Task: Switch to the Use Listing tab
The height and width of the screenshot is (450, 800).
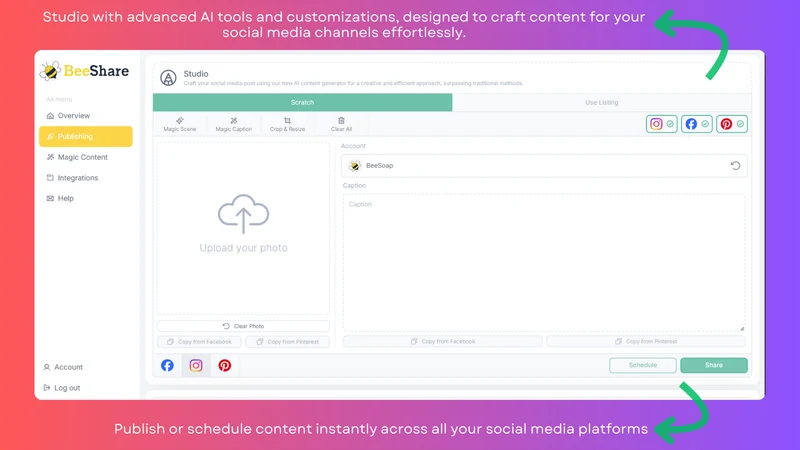Action: click(x=602, y=103)
